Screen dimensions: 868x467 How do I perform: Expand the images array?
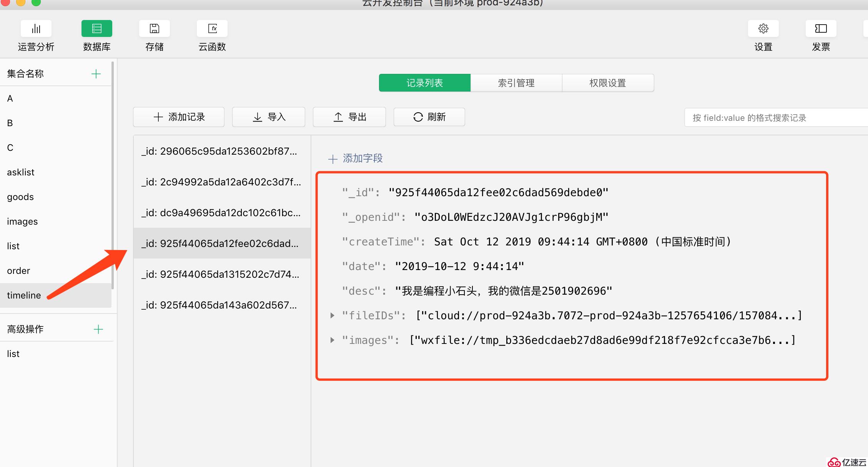coord(333,340)
